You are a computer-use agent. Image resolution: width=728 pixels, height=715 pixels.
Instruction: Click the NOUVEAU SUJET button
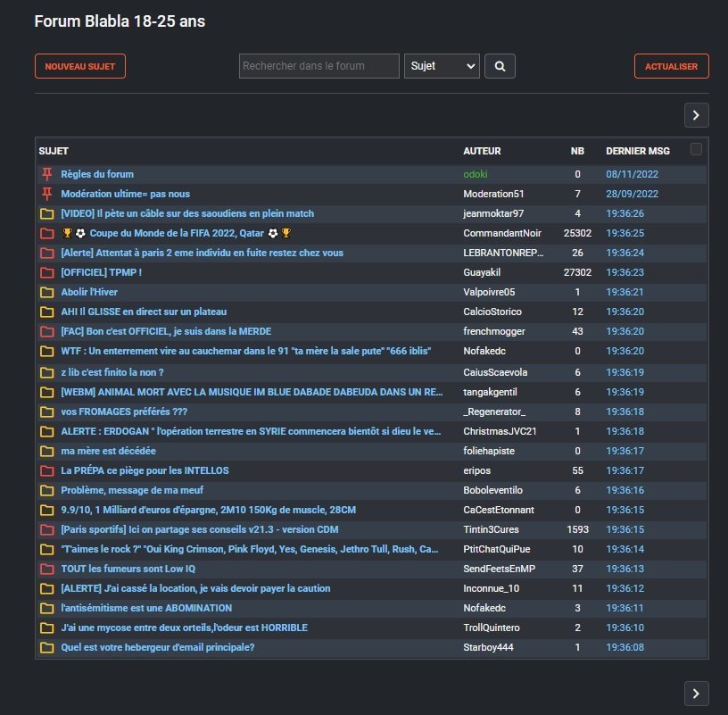coord(80,66)
